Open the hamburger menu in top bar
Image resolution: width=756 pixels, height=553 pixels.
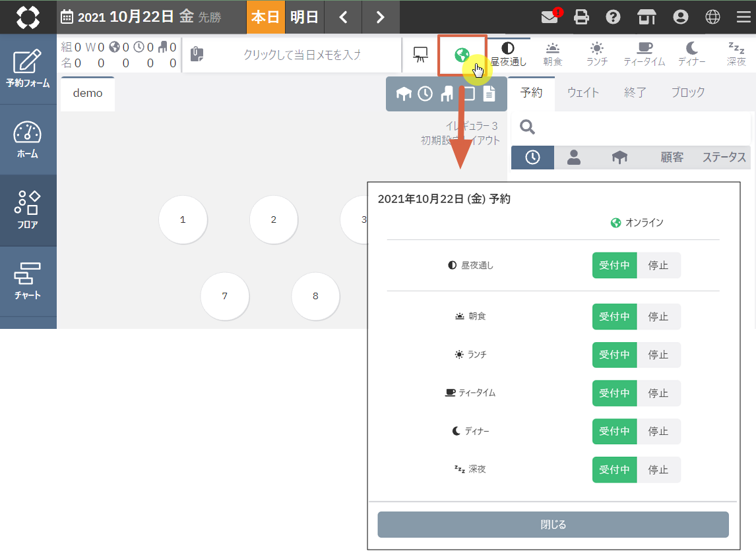743,17
